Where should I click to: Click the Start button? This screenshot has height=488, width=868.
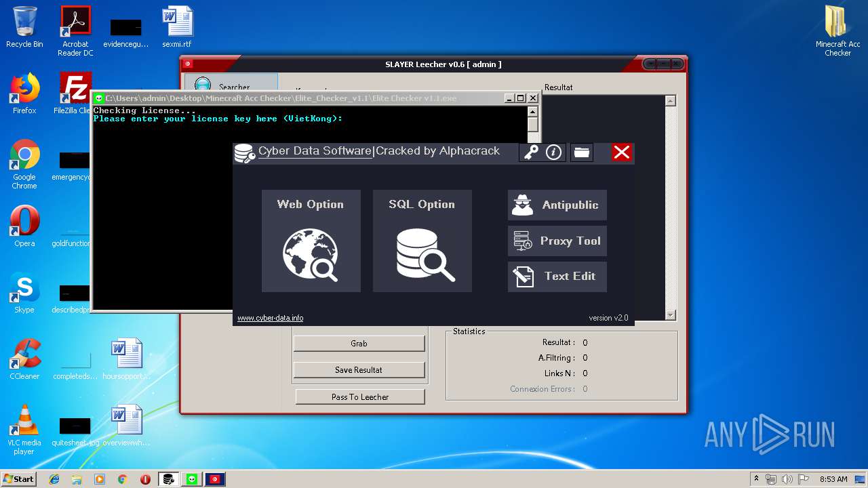coord(19,479)
